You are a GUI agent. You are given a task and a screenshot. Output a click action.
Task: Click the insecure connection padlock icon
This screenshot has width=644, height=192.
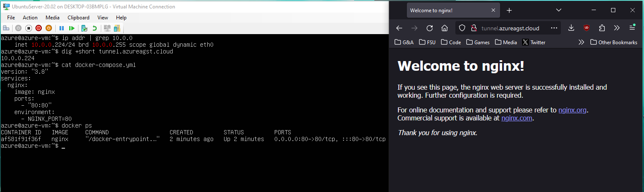473,28
